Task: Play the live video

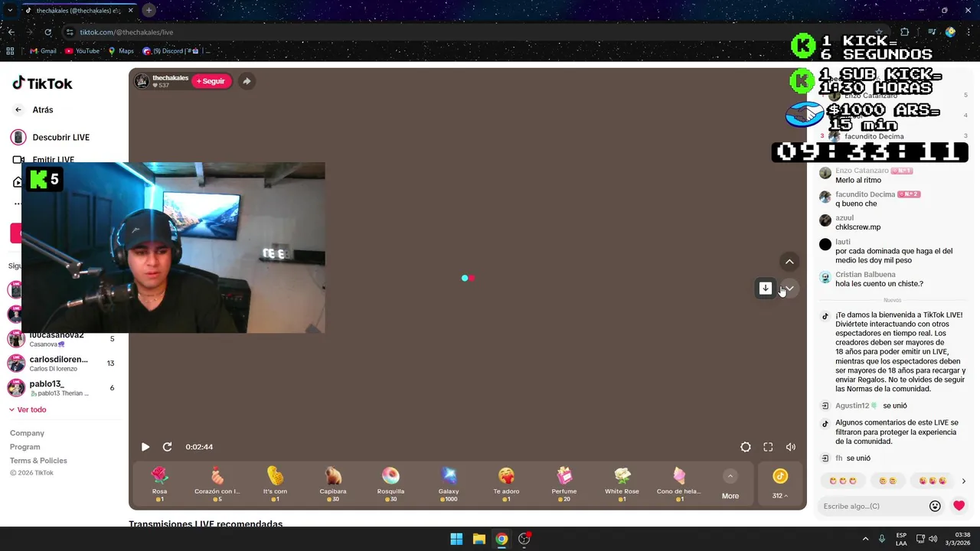Action: [x=145, y=447]
